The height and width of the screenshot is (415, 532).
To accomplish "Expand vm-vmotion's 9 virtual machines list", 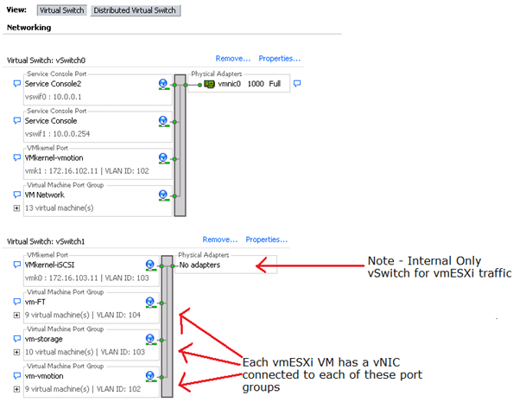I will [x=16, y=390].
